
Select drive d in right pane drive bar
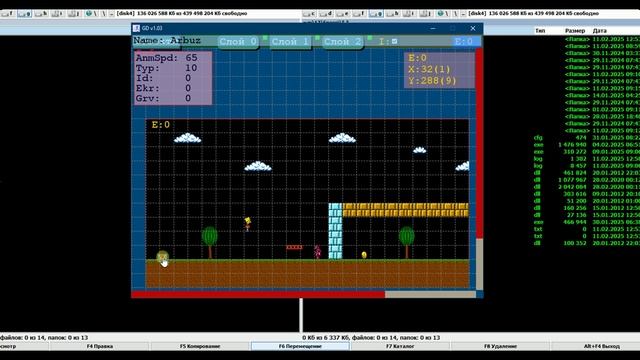[x=326, y=13]
